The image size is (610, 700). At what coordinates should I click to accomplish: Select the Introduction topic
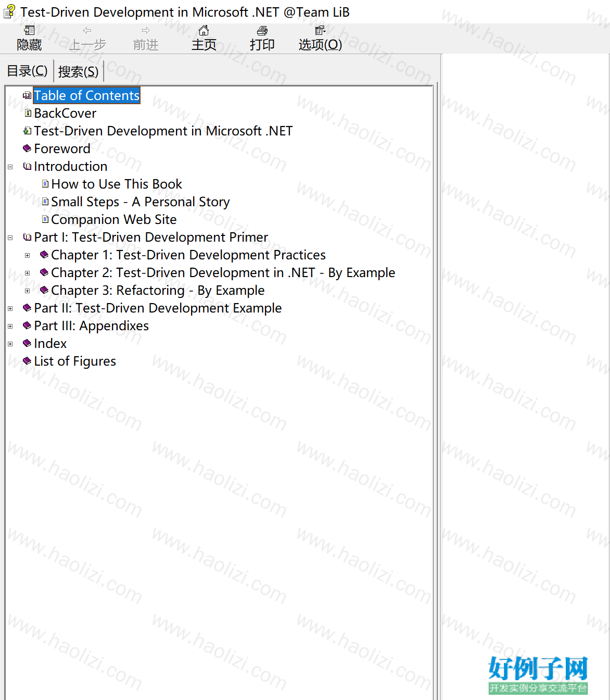(x=71, y=166)
